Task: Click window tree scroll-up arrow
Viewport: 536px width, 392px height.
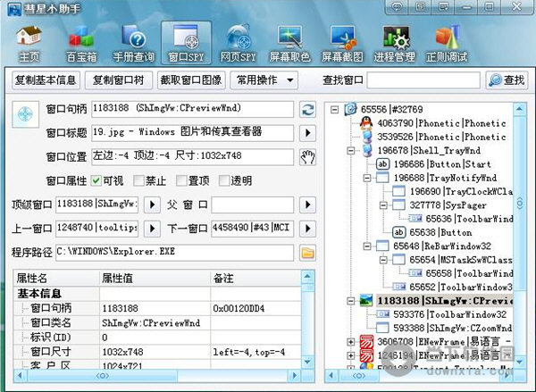Action: [519, 109]
